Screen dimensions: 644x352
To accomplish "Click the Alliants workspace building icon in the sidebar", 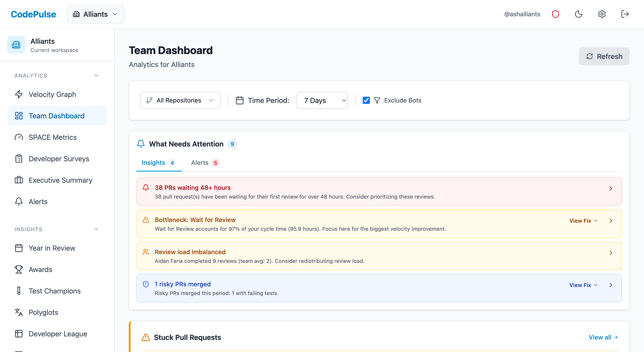I will 16,45.
